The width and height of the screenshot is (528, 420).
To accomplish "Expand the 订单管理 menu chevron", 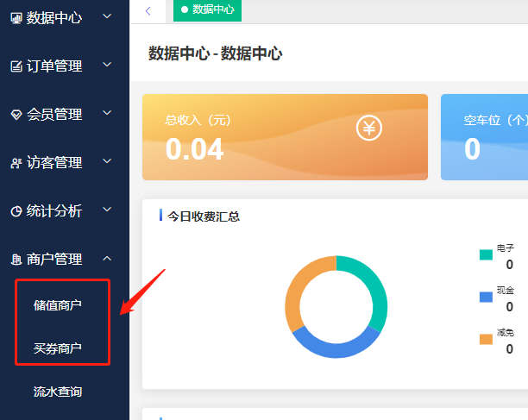I will [106, 65].
